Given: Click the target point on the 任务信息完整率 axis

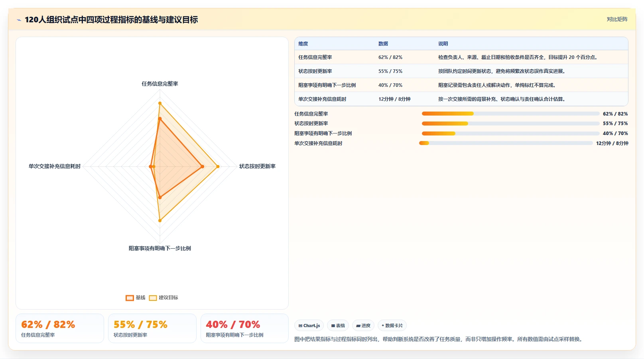Looking at the screenshot, I should point(160,104).
